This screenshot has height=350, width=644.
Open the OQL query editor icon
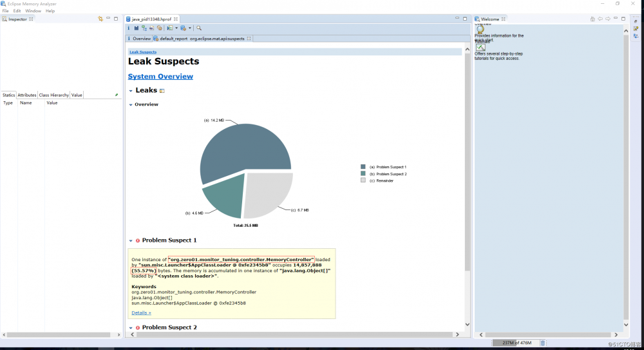[x=152, y=28]
